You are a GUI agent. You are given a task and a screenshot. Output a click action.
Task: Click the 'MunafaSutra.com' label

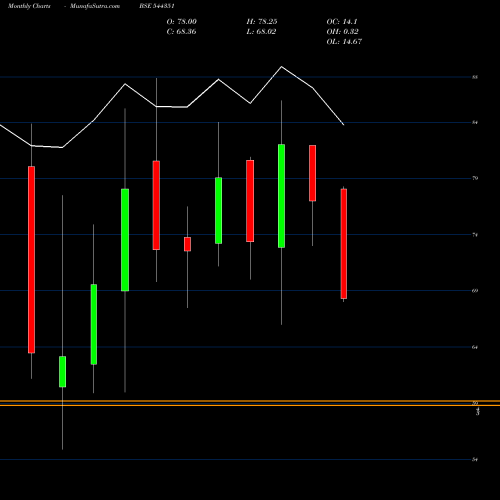coord(95,6)
